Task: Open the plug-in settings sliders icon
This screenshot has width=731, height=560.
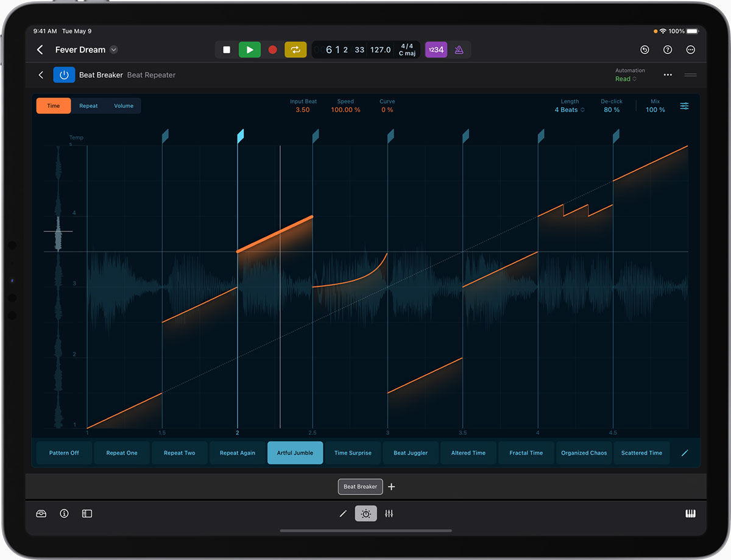Action: point(685,106)
